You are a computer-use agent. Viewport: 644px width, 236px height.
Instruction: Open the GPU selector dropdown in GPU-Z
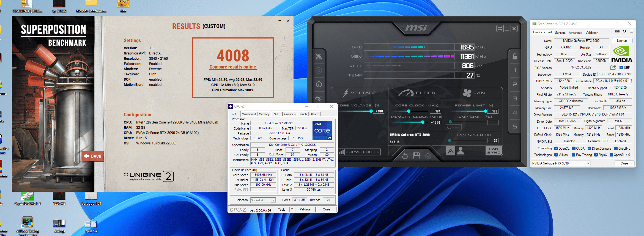[560, 163]
